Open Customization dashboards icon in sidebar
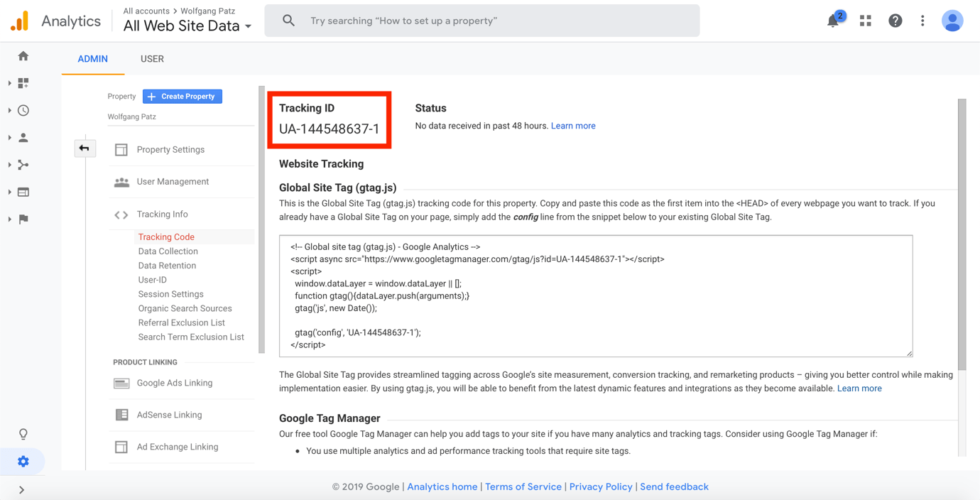Viewport: 980px width, 500px height. tap(23, 83)
